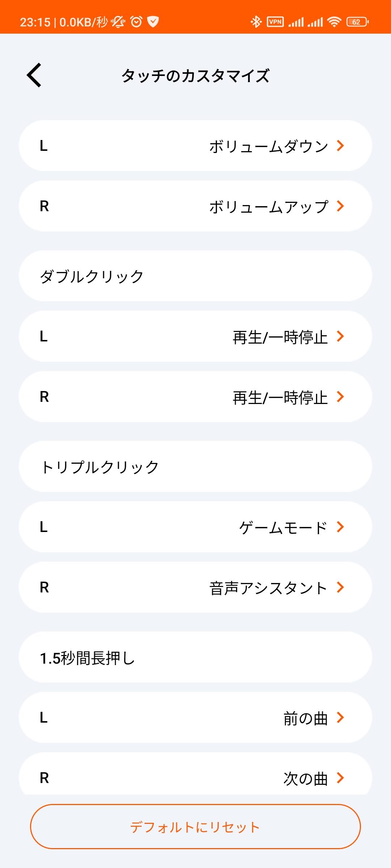Open the ボリュームダウン option chevron

[x=340, y=146]
